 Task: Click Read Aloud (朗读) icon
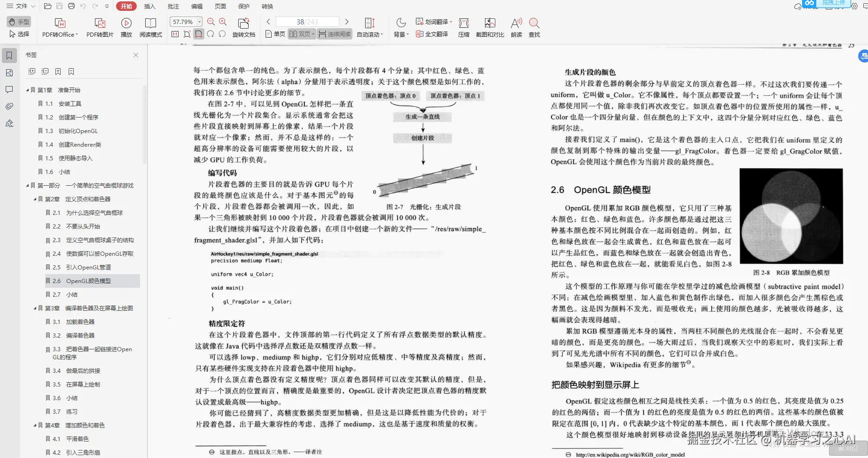516,28
